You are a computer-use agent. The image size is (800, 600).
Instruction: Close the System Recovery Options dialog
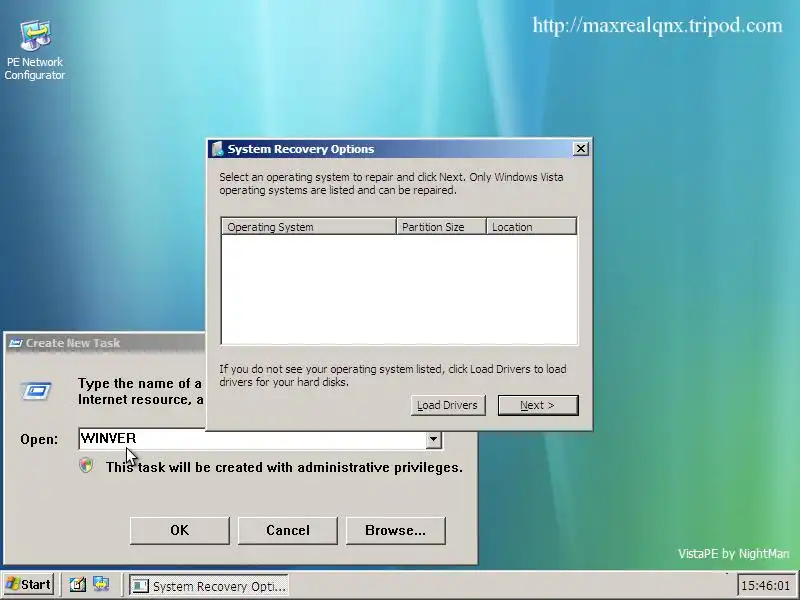click(581, 149)
